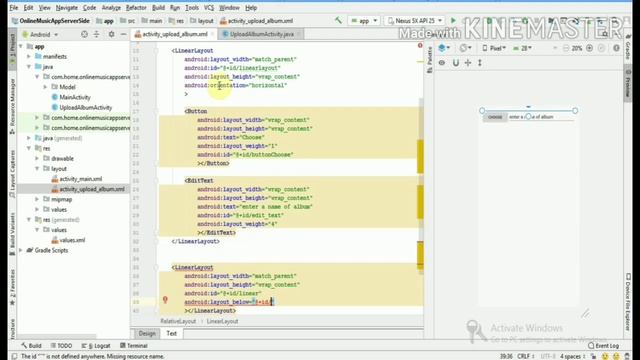The height and width of the screenshot is (360, 640).
Task: Open the Nexus 5X API 25 device dropdown
Action: click(x=414, y=20)
